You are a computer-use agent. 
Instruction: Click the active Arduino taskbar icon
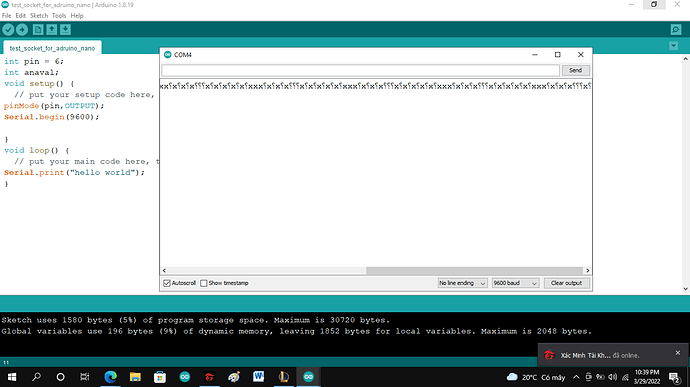coord(308,377)
